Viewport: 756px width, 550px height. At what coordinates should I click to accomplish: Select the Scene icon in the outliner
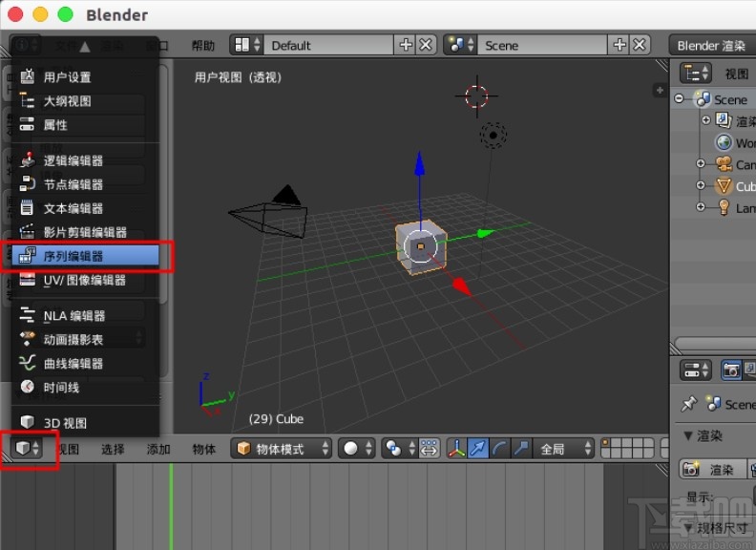(702, 99)
